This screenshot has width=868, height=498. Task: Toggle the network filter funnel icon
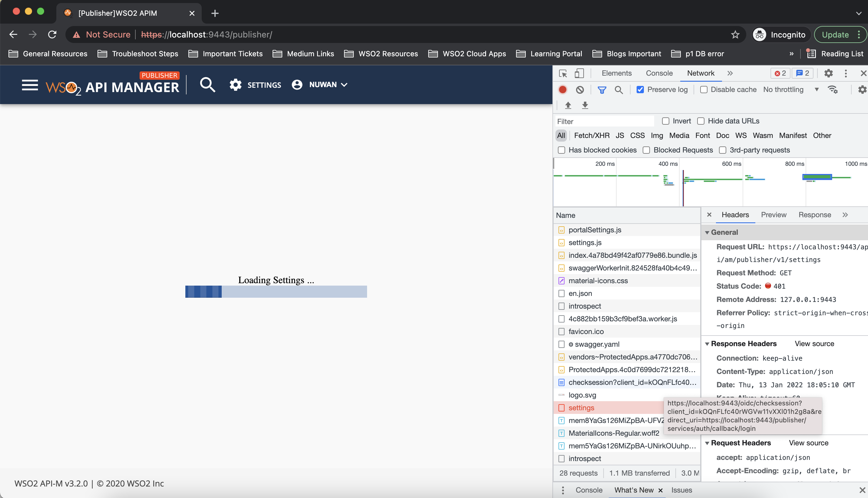601,90
